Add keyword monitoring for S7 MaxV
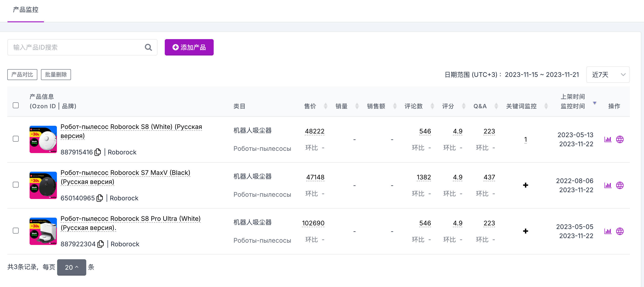The image size is (644, 287). point(525,185)
